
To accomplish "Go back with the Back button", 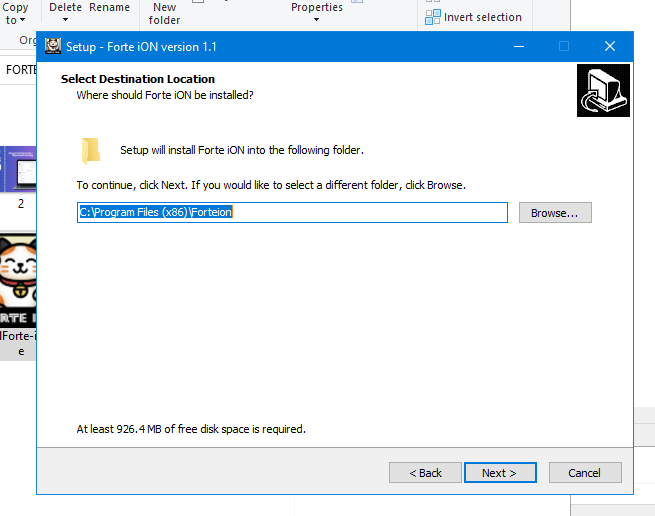I will click(423, 472).
